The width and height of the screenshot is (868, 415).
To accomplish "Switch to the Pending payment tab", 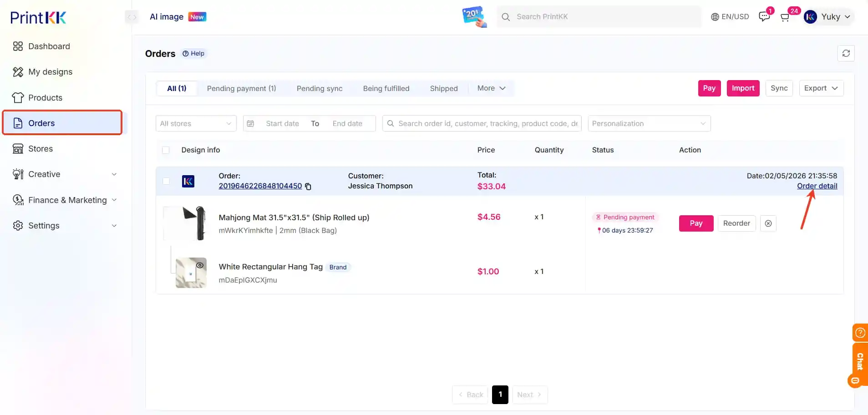I will coord(241,88).
